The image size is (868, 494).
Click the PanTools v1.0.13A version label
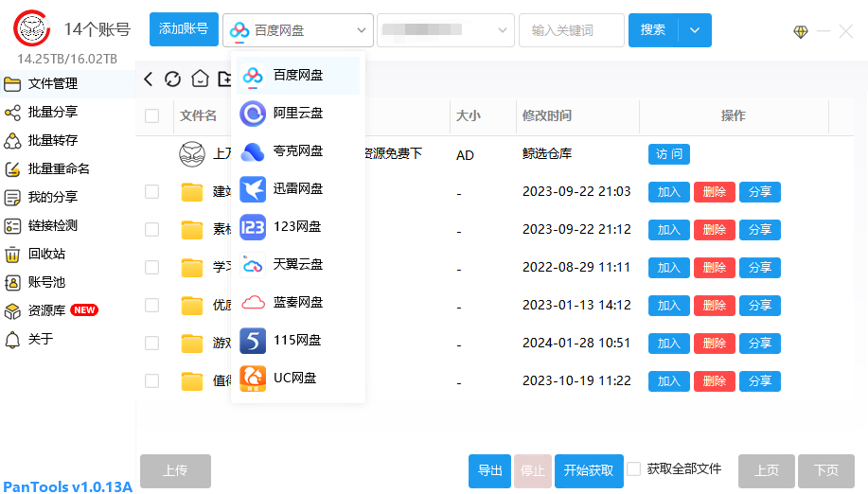(x=67, y=486)
